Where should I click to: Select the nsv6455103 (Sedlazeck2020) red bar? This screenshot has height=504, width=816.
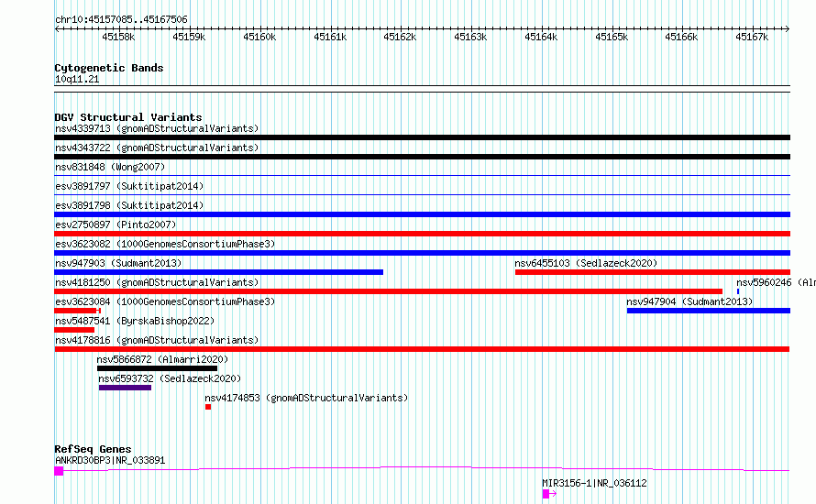pos(653,272)
